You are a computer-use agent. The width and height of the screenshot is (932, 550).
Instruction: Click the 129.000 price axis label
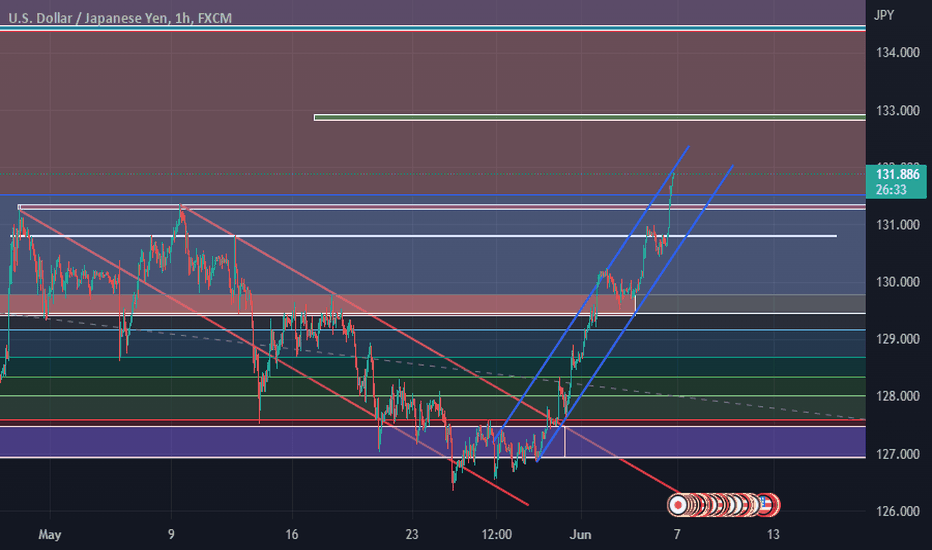pos(898,339)
